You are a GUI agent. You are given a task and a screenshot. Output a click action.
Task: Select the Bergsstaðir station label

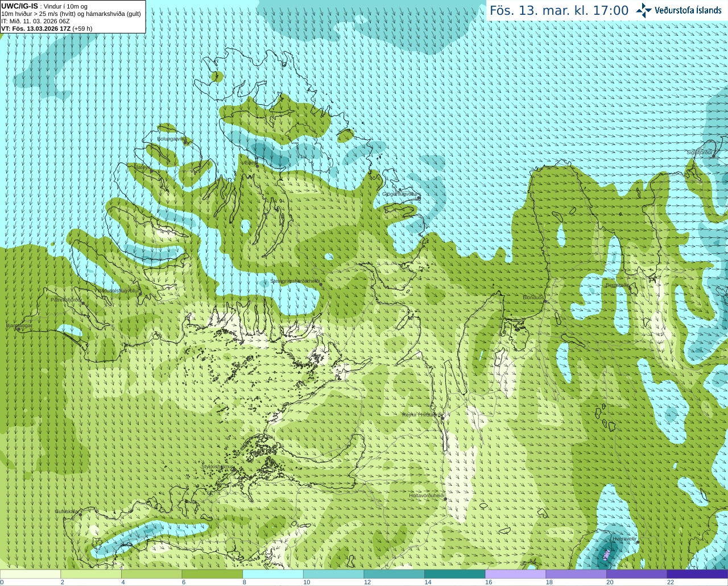click(x=617, y=285)
